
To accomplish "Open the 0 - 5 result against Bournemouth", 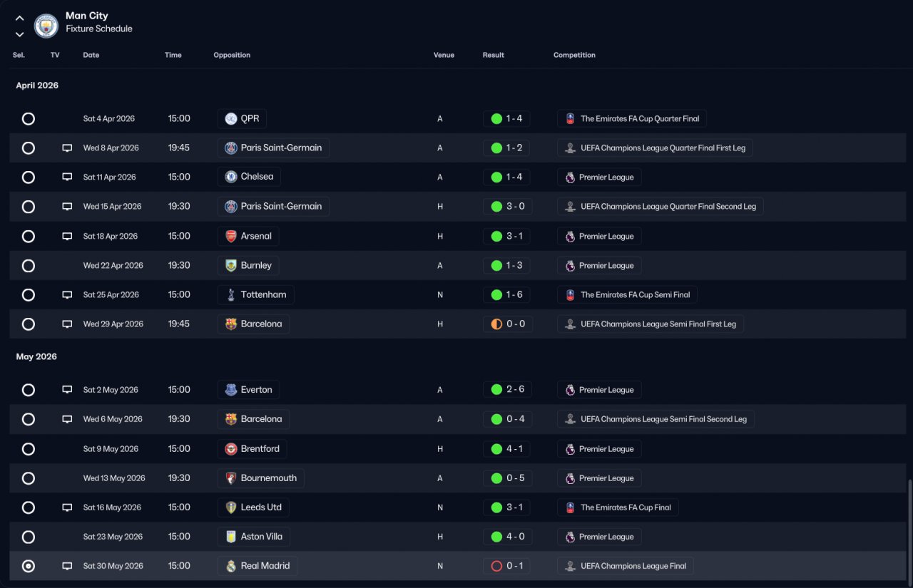I will [x=507, y=478].
